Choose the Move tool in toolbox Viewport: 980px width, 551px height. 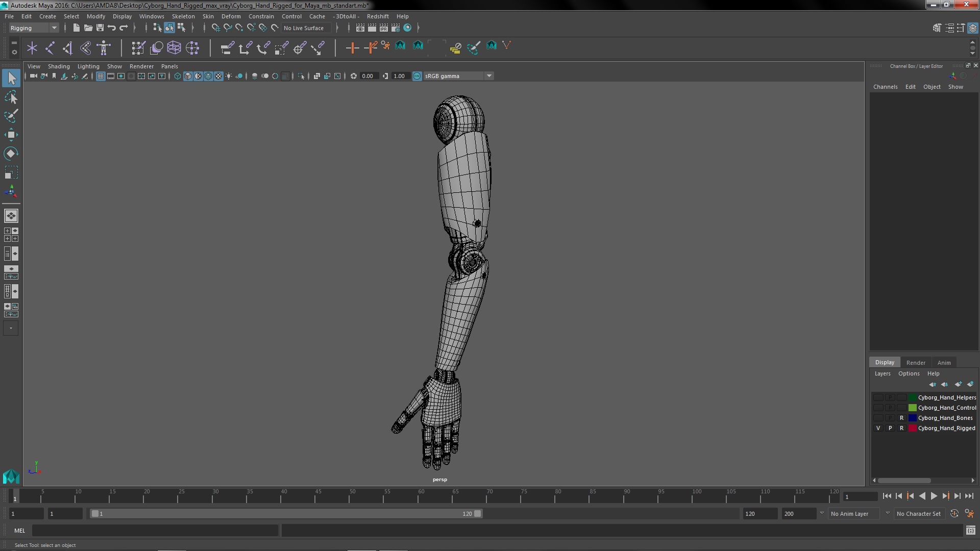pos(11,135)
